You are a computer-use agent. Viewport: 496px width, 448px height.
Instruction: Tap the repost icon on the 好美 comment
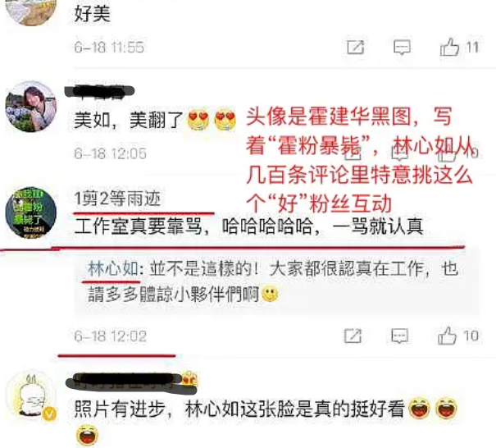click(x=356, y=47)
